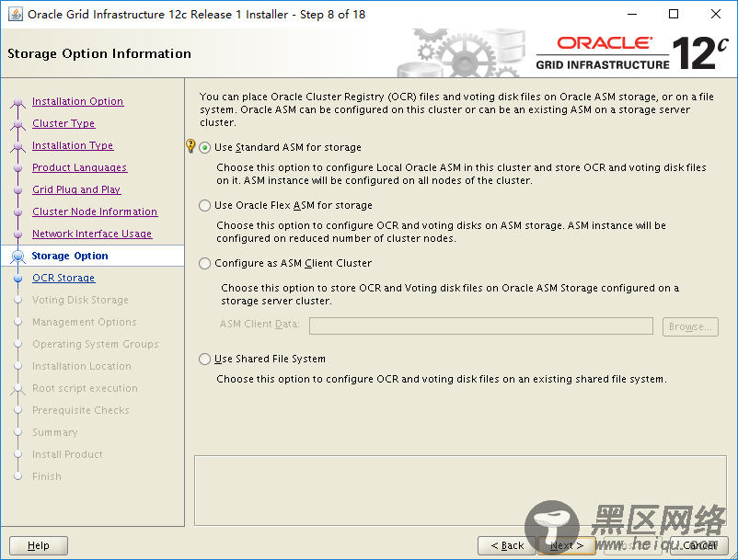Viewport: 738px width, 560px height.
Task: Cancel the installer
Action: pyautogui.click(x=699, y=545)
